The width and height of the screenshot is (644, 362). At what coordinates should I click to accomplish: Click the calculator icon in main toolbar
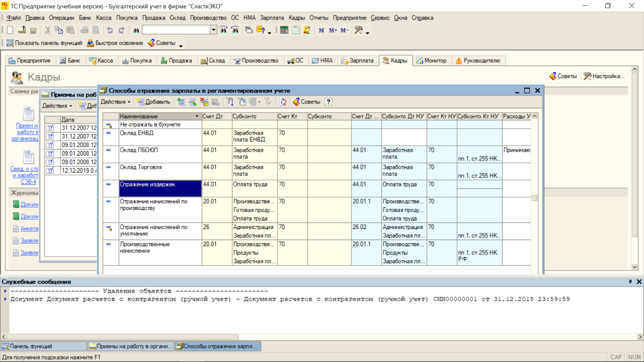284,30
